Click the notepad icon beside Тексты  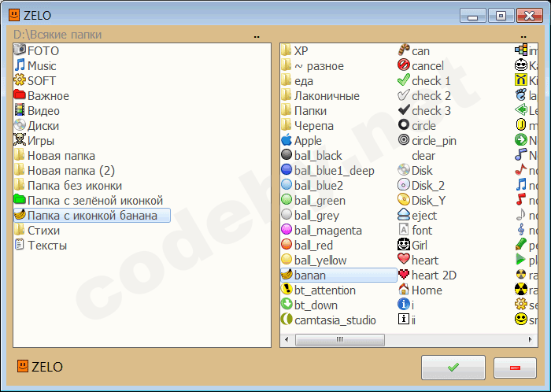[20, 245]
